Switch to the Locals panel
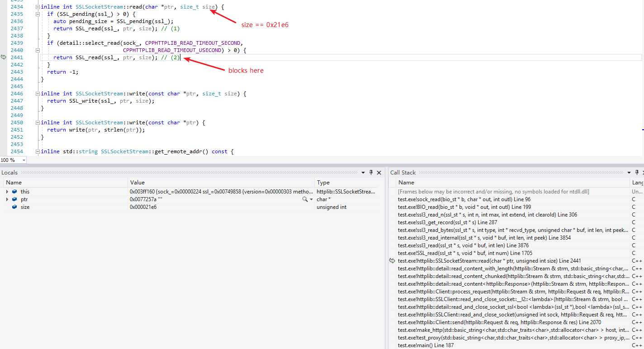Image resolution: width=644 pixels, height=349 pixels. pyautogui.click(x=10, y=172)
